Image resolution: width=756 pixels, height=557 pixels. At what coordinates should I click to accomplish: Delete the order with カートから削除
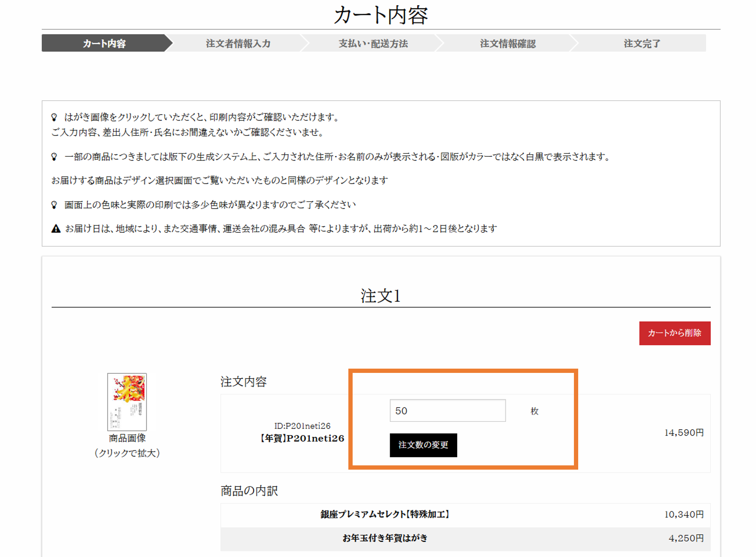click(675, 333)
